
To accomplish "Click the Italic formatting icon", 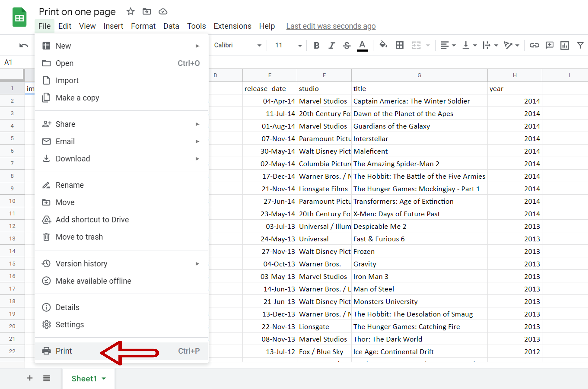I will click(x=331, y=45).
